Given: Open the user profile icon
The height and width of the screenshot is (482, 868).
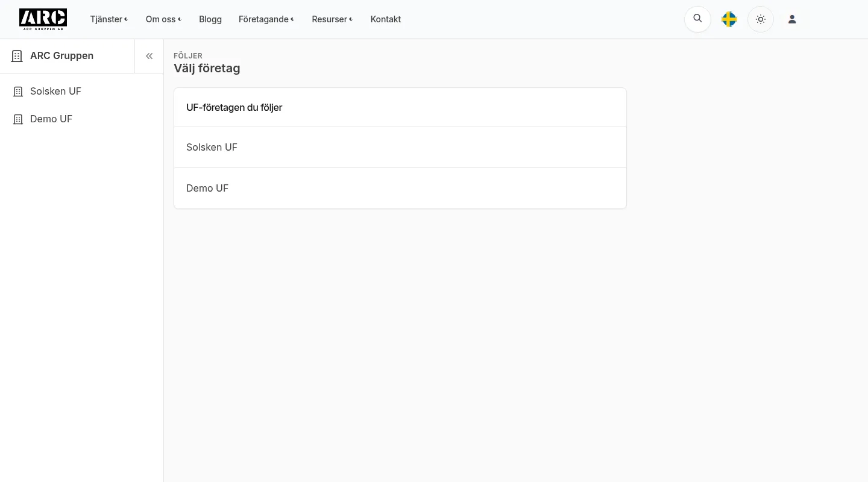Looking at the screenshot, I should (792, 19).
